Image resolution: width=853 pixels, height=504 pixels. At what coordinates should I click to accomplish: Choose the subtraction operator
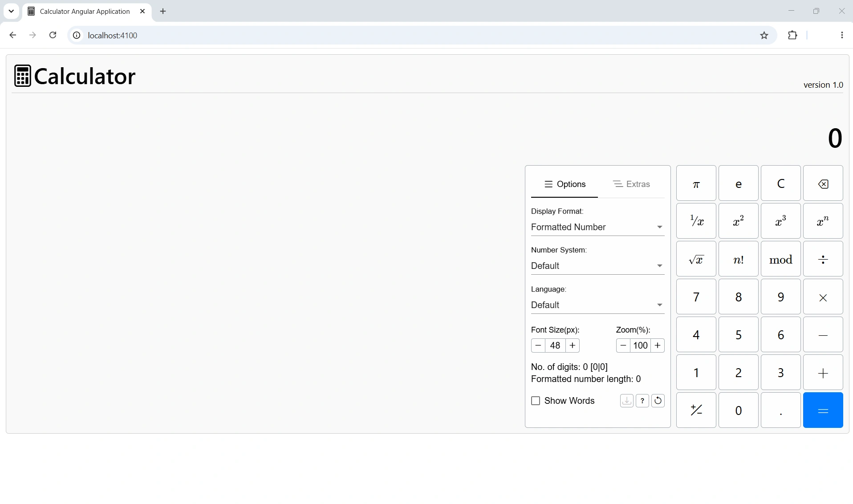[823, 335]
